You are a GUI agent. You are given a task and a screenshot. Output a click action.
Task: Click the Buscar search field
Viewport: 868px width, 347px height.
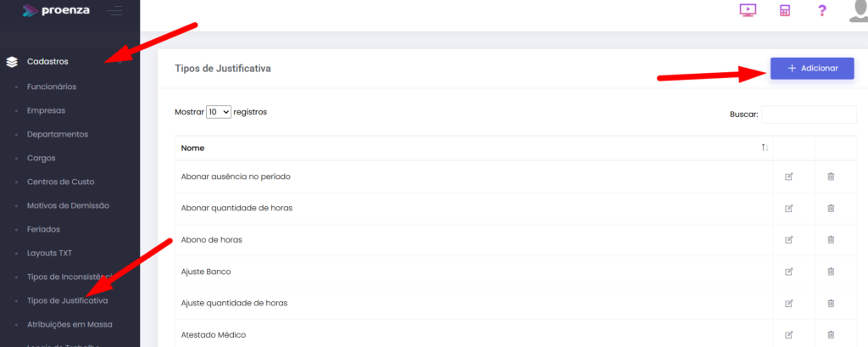coord(808,115)
